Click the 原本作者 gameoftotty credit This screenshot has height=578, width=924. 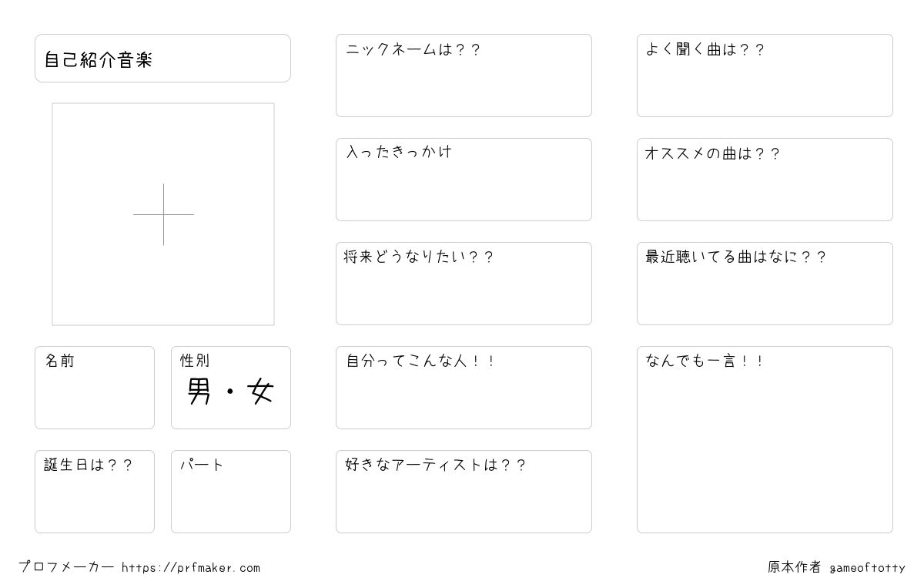(x=836, y=567)
